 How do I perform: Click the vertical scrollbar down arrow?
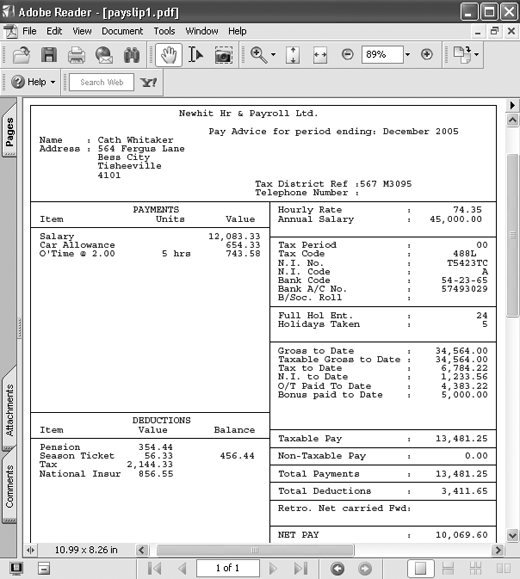click(x=512, y=535)
